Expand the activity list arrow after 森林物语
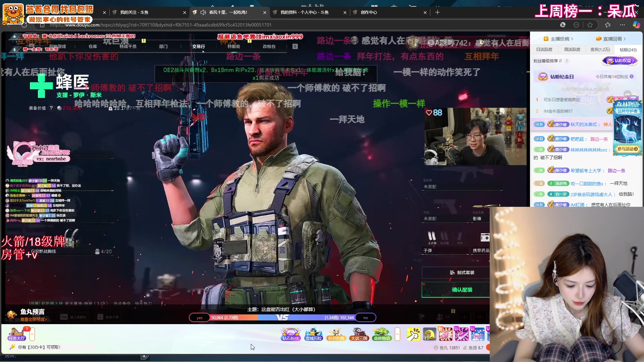The image size is (644, 362). (x=397, y=334)
